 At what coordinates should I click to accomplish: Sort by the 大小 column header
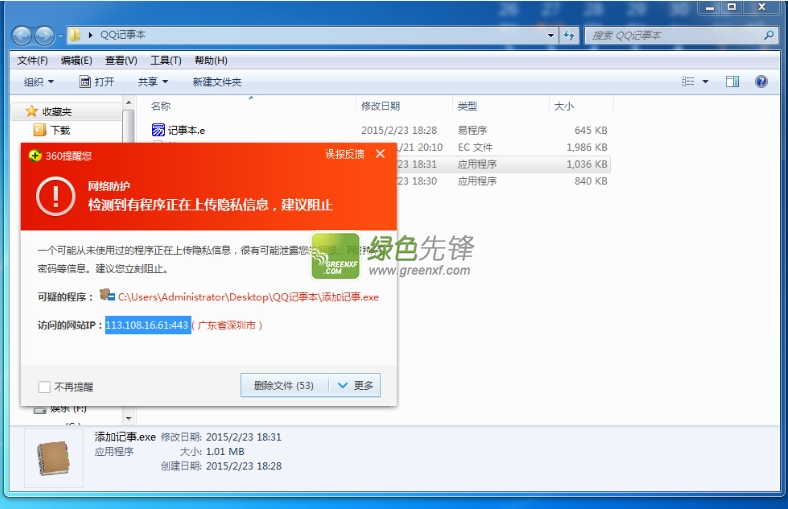(x=564, y=106)
